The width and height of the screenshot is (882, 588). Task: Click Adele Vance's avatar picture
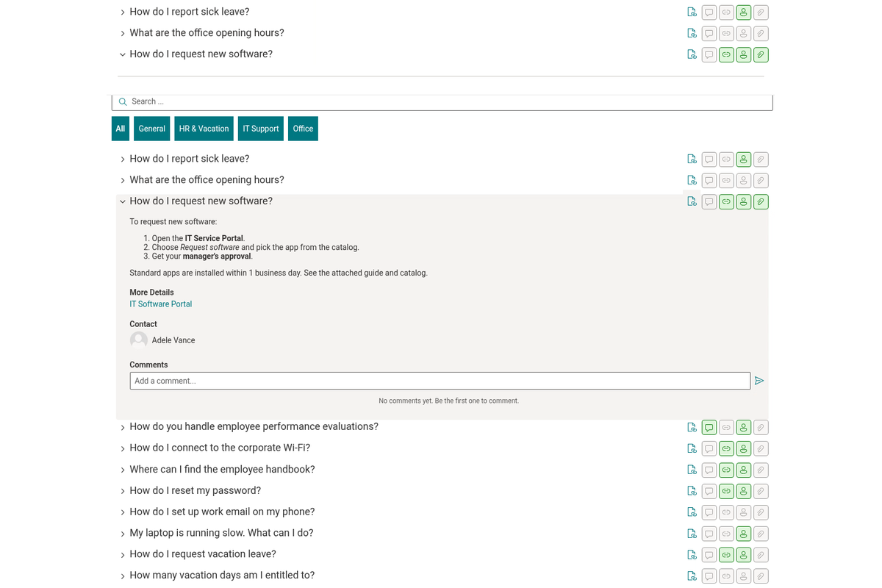coord(139,340)
